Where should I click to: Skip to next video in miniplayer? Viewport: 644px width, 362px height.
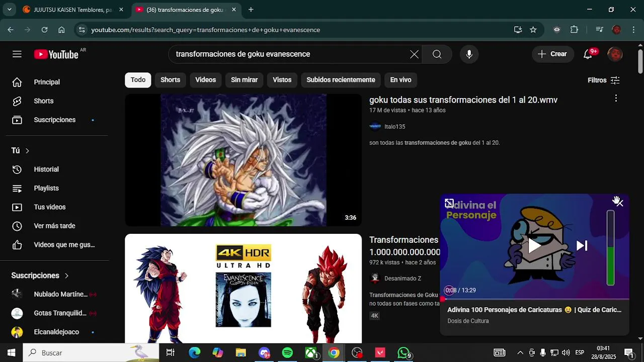(x=582, y=246)
